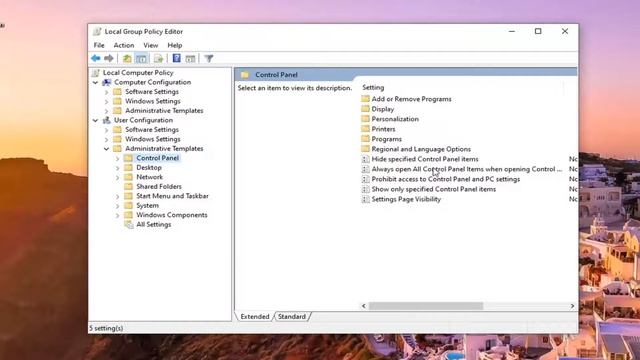Click Prohibit access to Control Panel policy icon
Screen dimensions: 640x360
pyautogui.click(x=365, y=179)
